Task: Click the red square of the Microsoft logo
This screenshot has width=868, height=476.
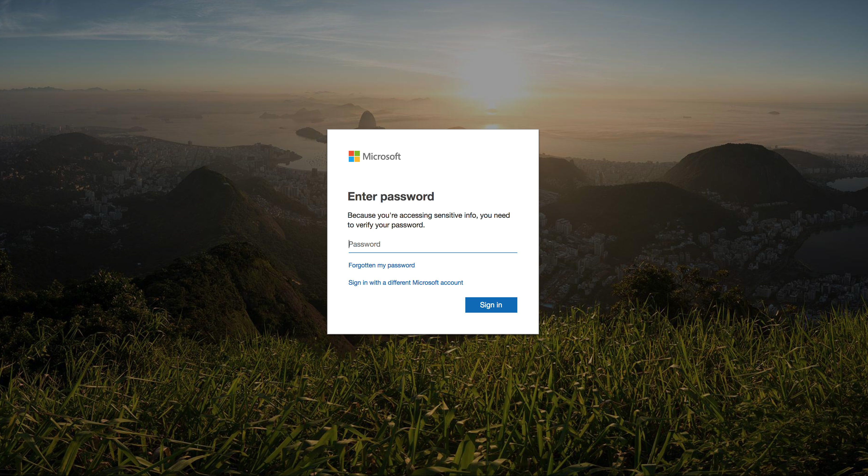Action: point(351,153)
